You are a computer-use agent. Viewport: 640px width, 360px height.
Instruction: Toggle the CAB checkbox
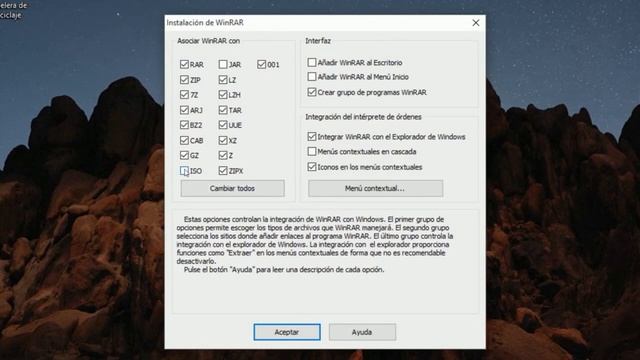184,140
